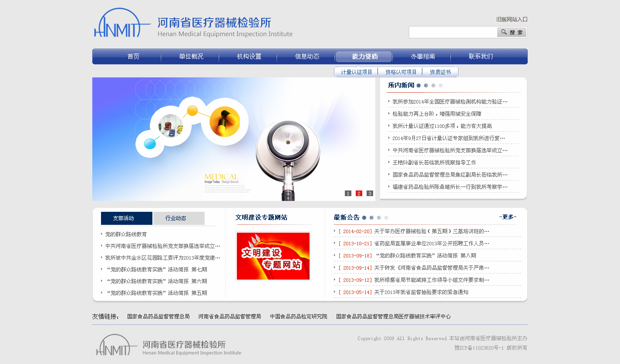Select 机构设置 in the navigation bar
Image resolution: width=620 pixels, height=364 pixels.
click(249, 57)
